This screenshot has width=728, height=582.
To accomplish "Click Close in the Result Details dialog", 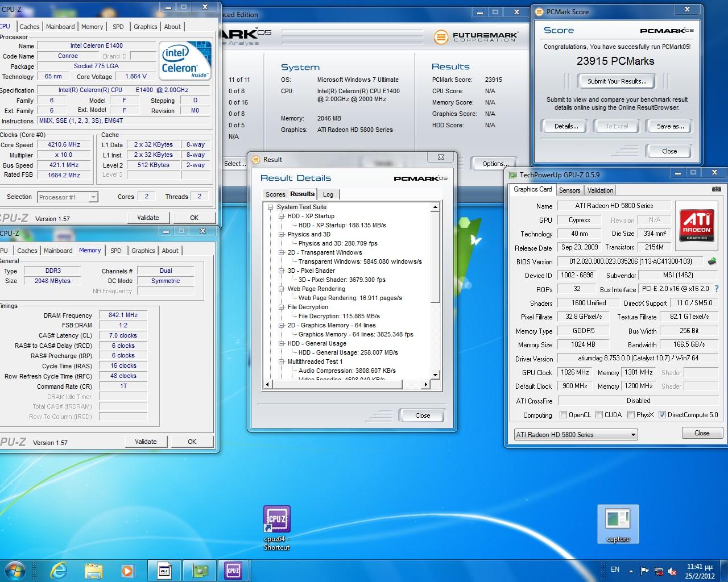I will click(423, 415).
